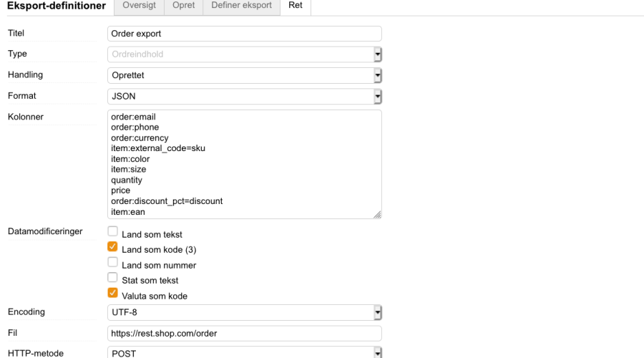Click inside the Kolonner text area
The image size is (644, 358).
(x=243, y=164)
